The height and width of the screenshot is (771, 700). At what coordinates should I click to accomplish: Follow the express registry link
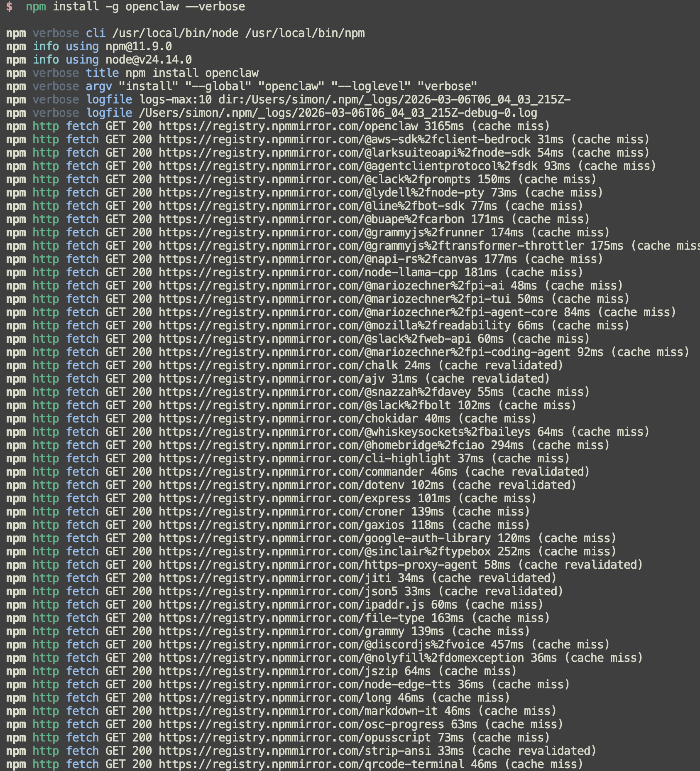285,498
